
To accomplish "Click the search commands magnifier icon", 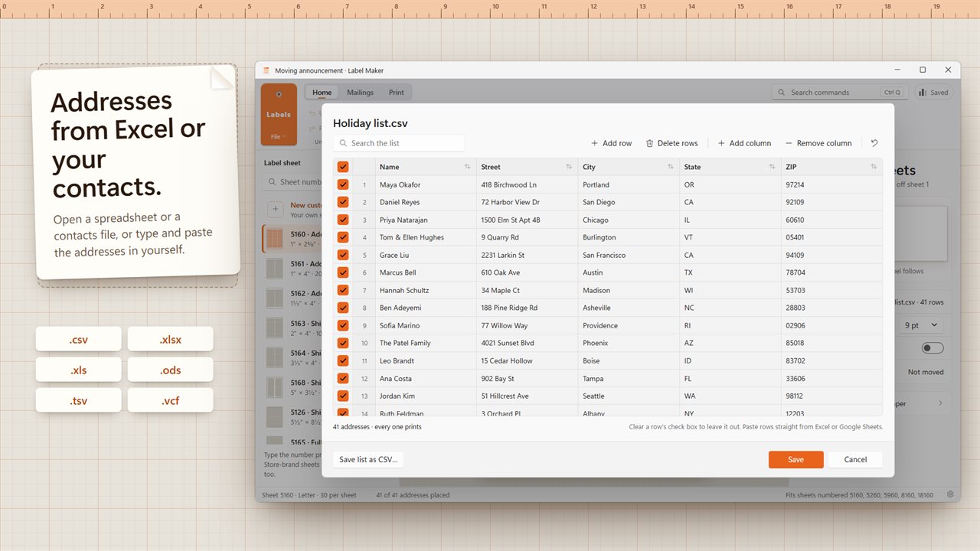I will [x=782, y=93].
